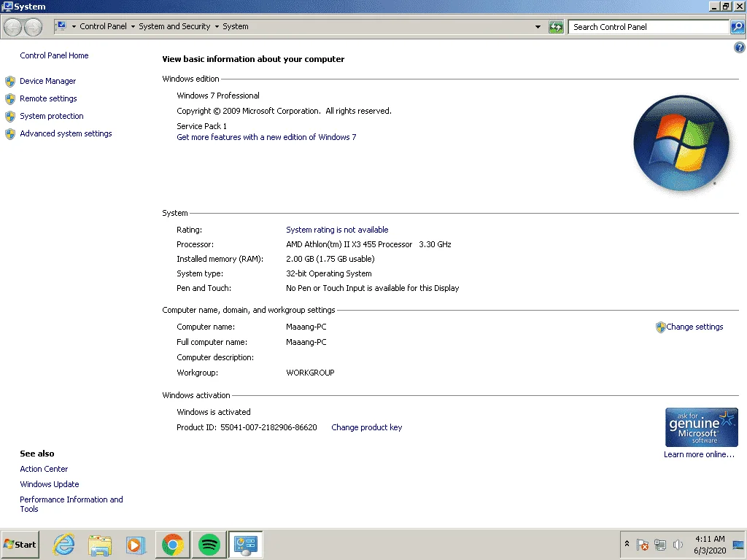Click the computer icon in address bar
The image size is (747, 560).
61,26
